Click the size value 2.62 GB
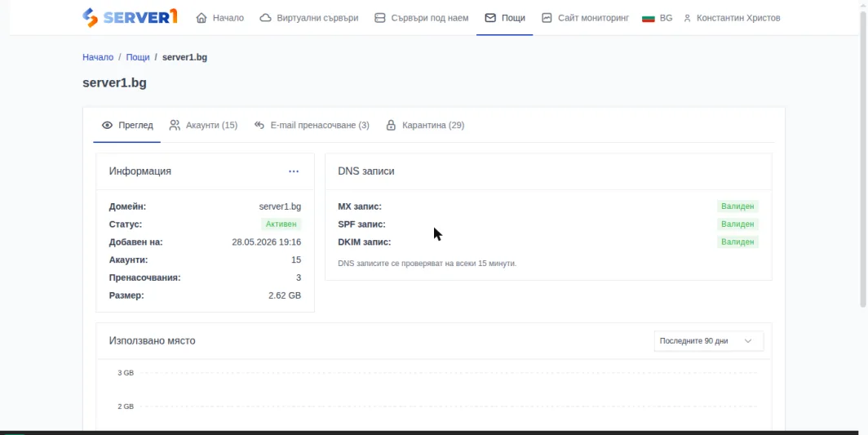This screenshot has width=868, height=435. pyautogui.click(x=285, y=295)
